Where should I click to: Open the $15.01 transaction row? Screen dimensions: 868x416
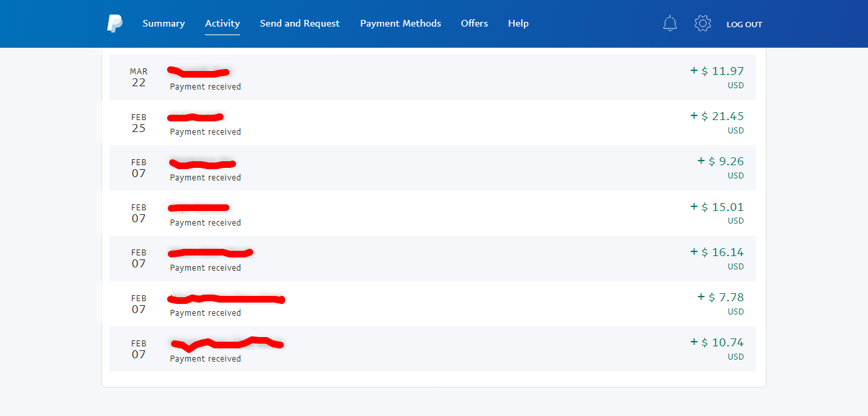click(x=432, y=213)
